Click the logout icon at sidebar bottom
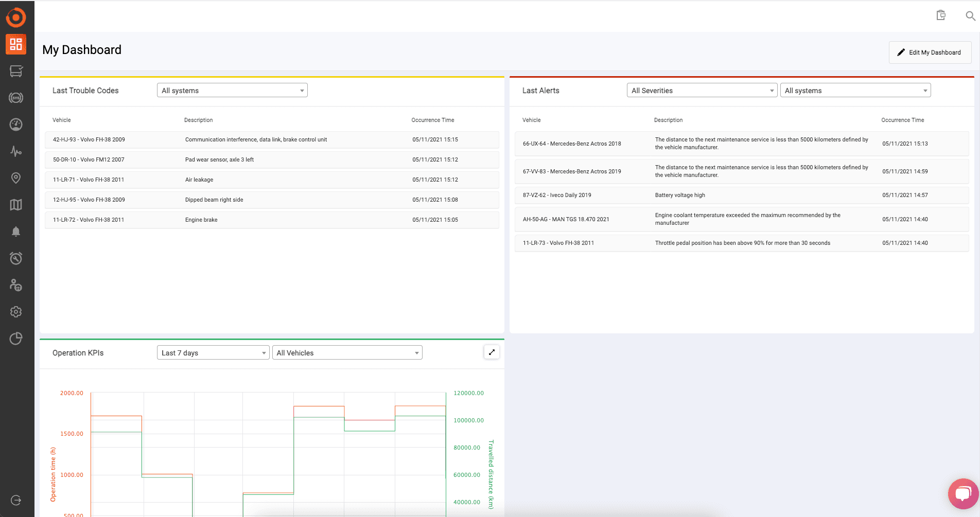This screenshot has width=980, height=517. 16,500
